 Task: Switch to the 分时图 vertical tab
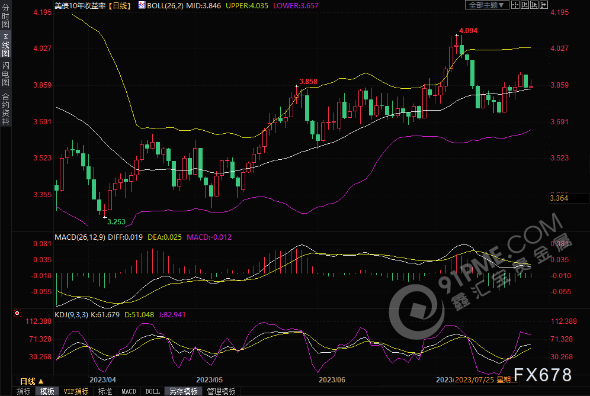click(x=5, y=16)
